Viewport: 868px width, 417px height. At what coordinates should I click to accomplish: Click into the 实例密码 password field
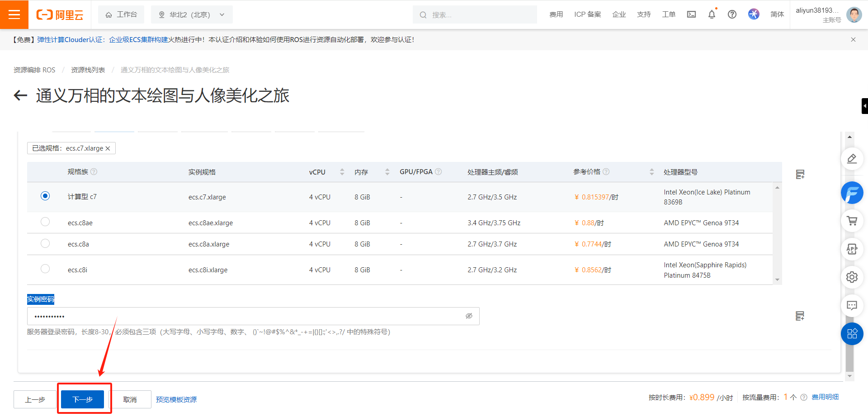click(x=253, y=316)
